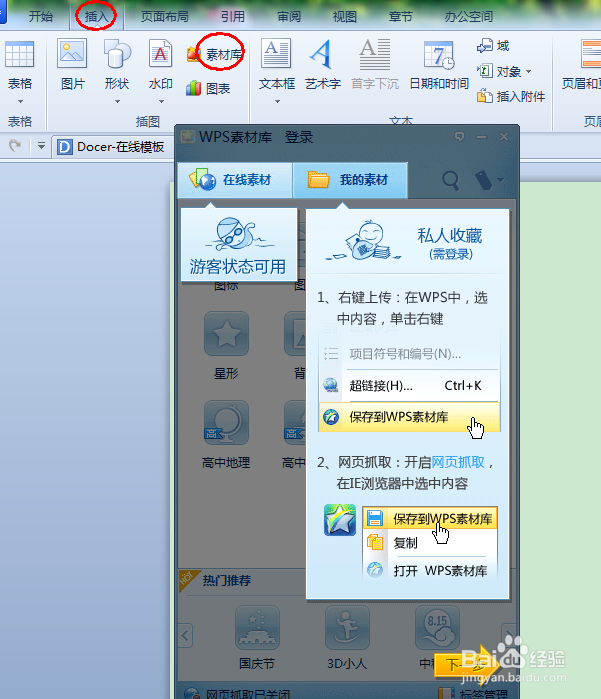Switch to 页面布局 tab
Screen dimensions: 601x699
(x=165, y=17)
